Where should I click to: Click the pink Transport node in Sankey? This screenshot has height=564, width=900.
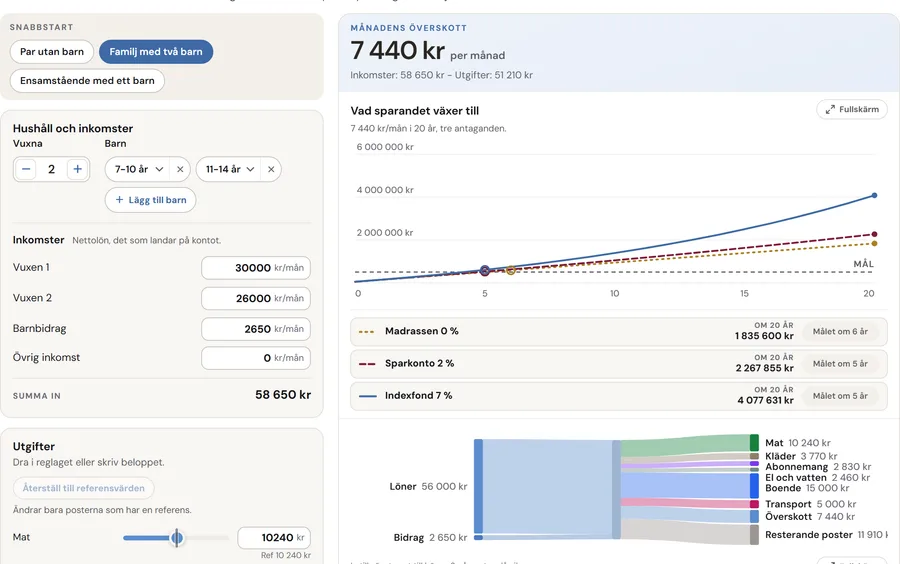point(754,504)
